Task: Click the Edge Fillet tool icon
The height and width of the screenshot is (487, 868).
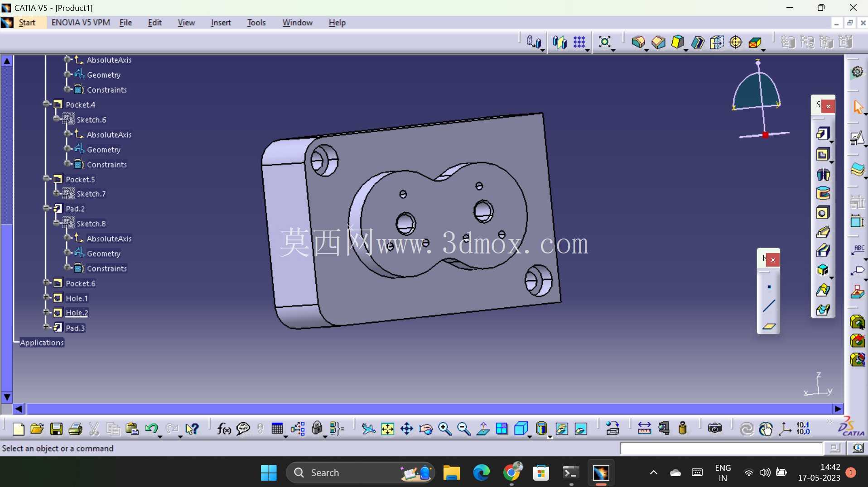Action: (638, 43)
